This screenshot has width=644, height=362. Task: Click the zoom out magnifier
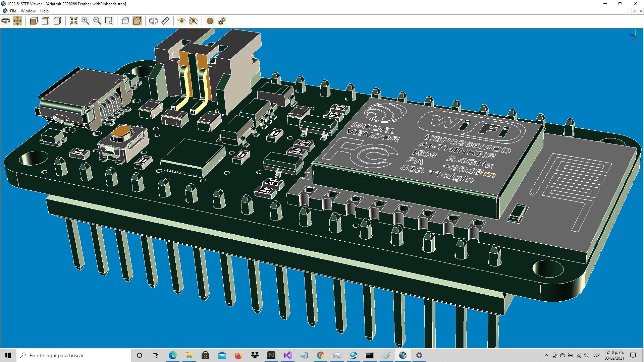[97, 21]
